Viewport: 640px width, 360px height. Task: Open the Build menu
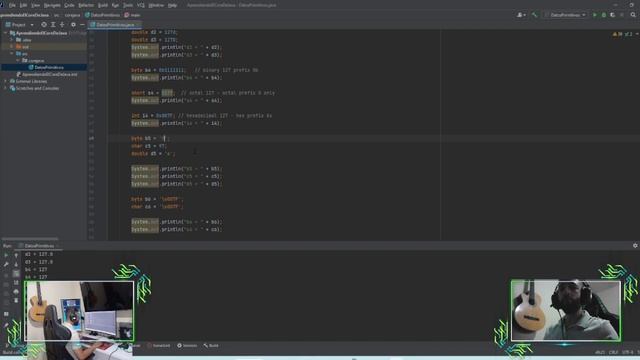click(103, 5)
